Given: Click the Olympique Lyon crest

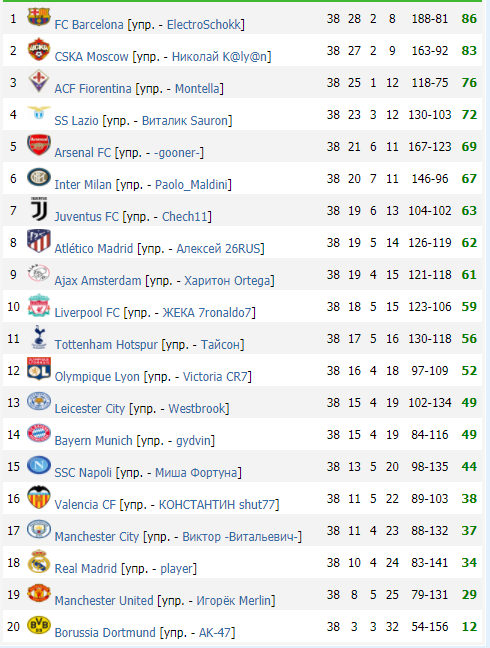Looking at the screenshot, I should (x=39, y=369).
